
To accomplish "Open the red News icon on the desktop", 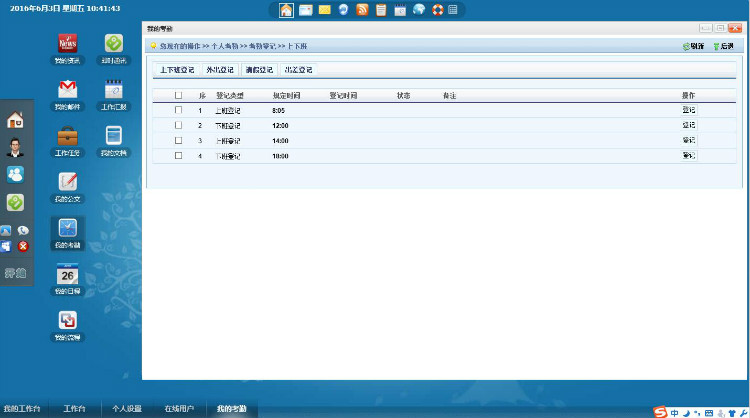I will click(67, 44).
